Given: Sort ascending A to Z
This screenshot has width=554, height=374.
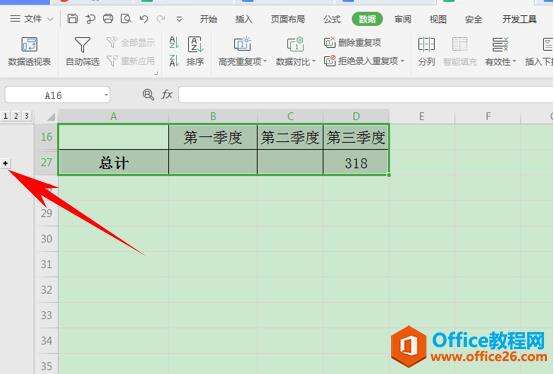Looking at the screenshot, I should click(x=173, y=42).
